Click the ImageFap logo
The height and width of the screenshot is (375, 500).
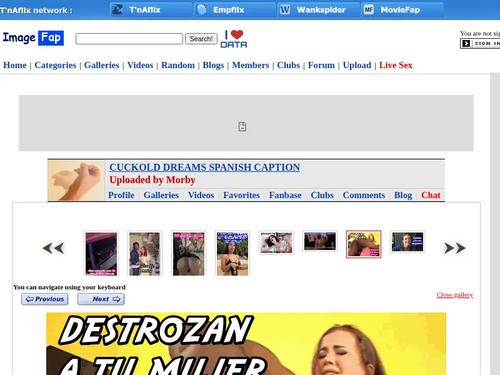33,38
